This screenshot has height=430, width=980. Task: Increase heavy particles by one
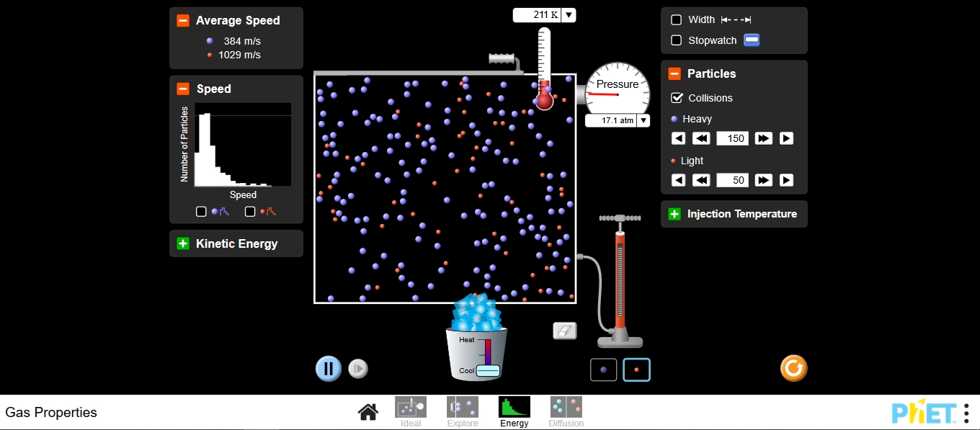(786, 138)
